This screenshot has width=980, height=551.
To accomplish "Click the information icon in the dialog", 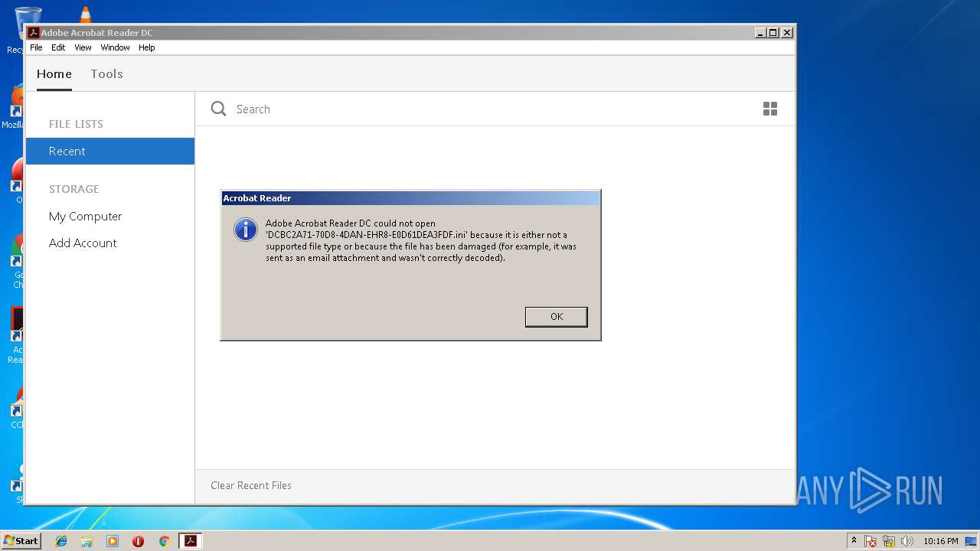I will click(x=245, y=230).
